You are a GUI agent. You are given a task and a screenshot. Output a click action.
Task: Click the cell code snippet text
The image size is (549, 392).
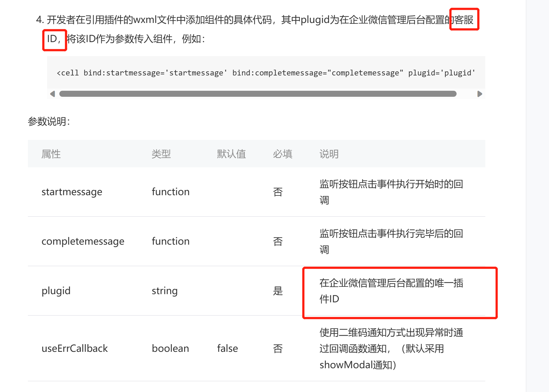[x=265, y=73]
